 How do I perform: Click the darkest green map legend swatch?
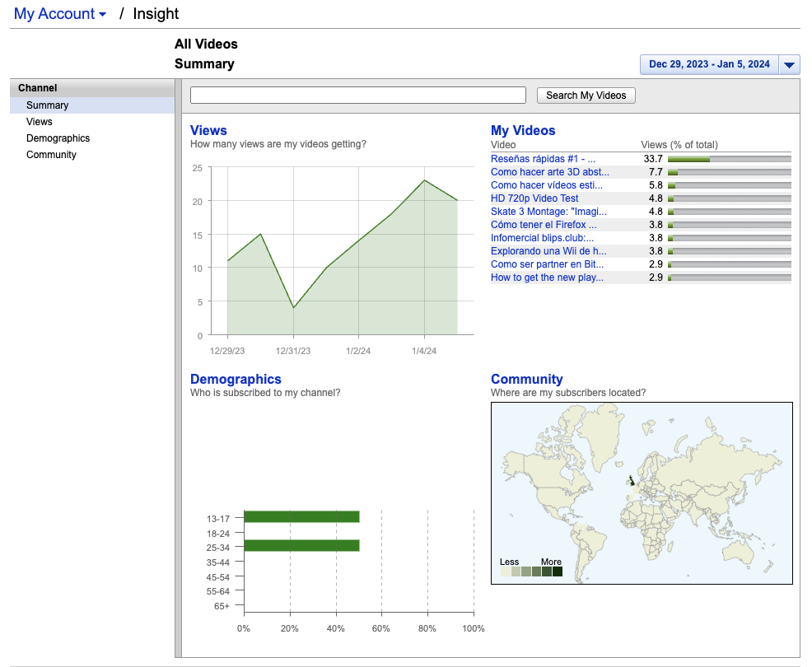pos(558,571)
